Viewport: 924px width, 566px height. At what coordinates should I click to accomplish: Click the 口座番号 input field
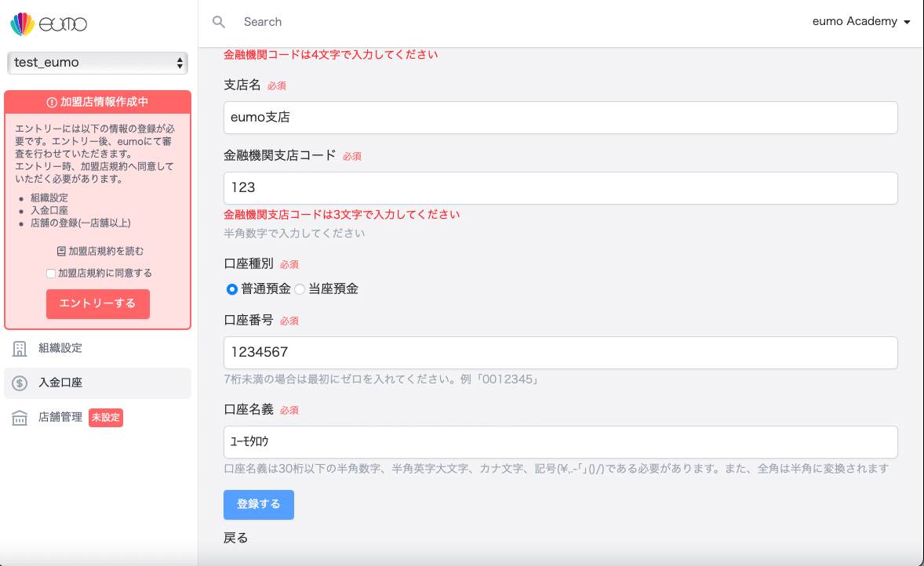coord(560,353)
